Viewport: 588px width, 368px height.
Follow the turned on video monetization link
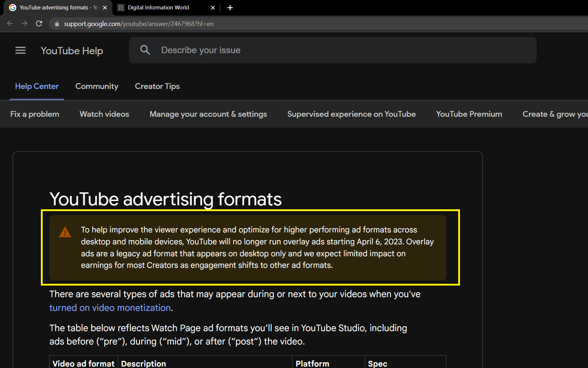[110, 308]
